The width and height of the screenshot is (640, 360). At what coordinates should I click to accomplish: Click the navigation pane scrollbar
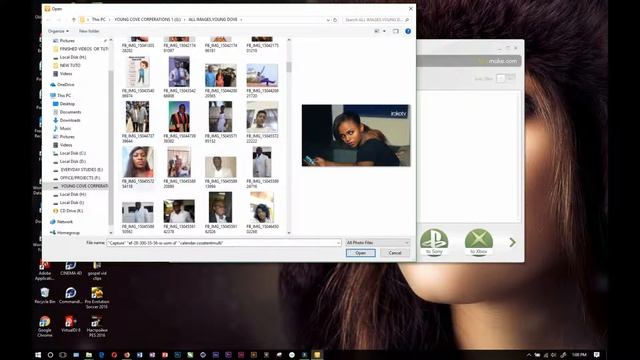click(x=111, y=147)
